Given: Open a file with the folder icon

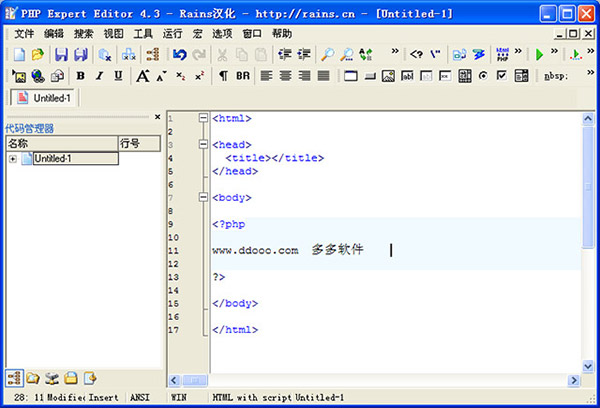Looking at the screenshot, I should pos(38,55).
